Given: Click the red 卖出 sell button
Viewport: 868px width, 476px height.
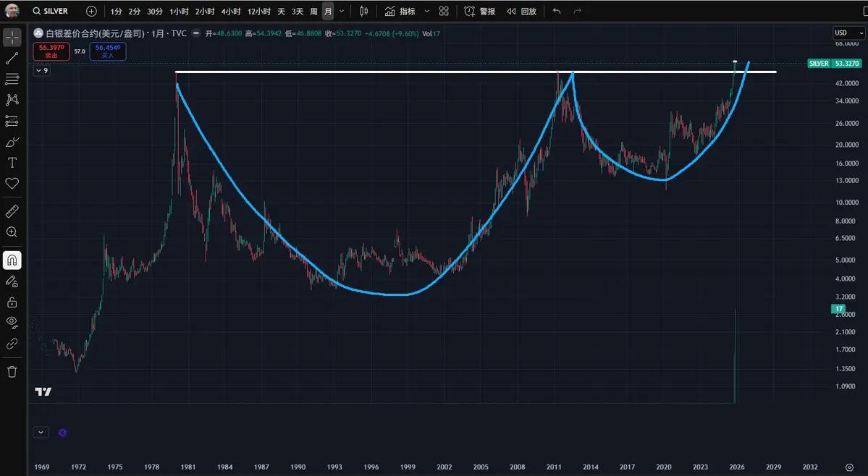Looking at the screenshot, I should click(x=51, y=51).
